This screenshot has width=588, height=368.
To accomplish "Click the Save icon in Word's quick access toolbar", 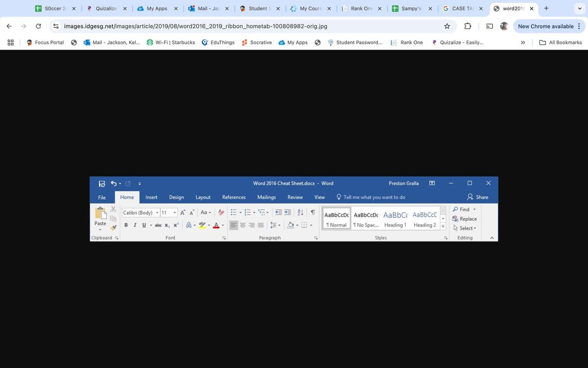I will tap(102, 184).
